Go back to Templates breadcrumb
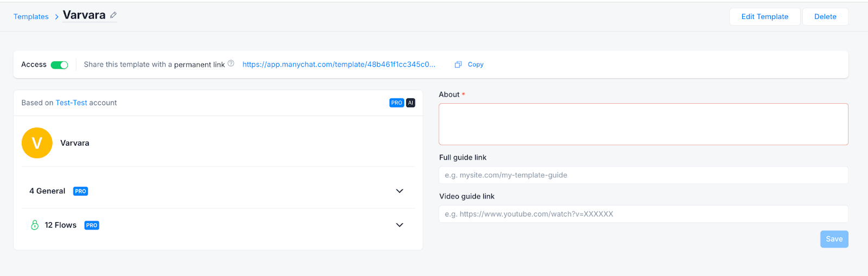This screenshot has height=276, width=868. pos(31,17)
